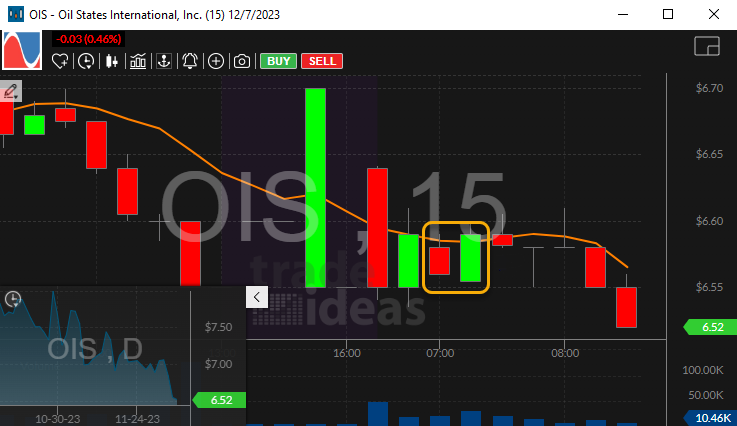This screenshot has width=737, height=426.
Task: Click the $7.50 label on mini chart
Action: click(x=219, y=327)
